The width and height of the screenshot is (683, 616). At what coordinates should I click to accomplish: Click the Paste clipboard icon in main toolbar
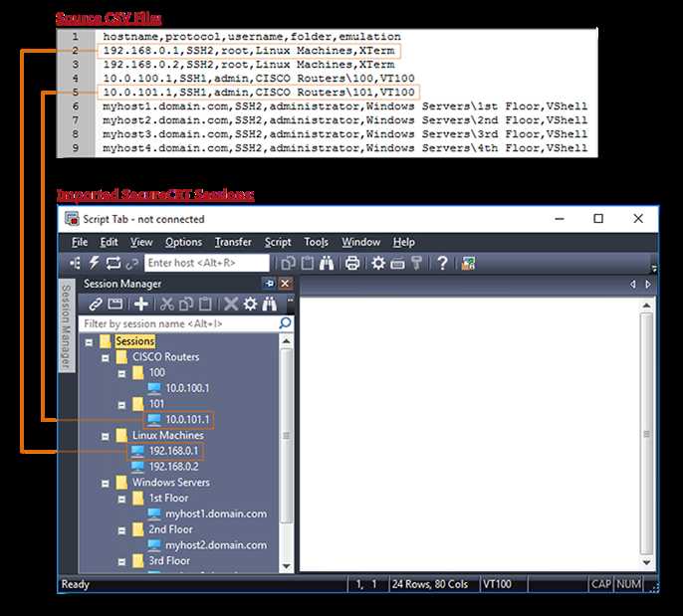click(308, 263)
